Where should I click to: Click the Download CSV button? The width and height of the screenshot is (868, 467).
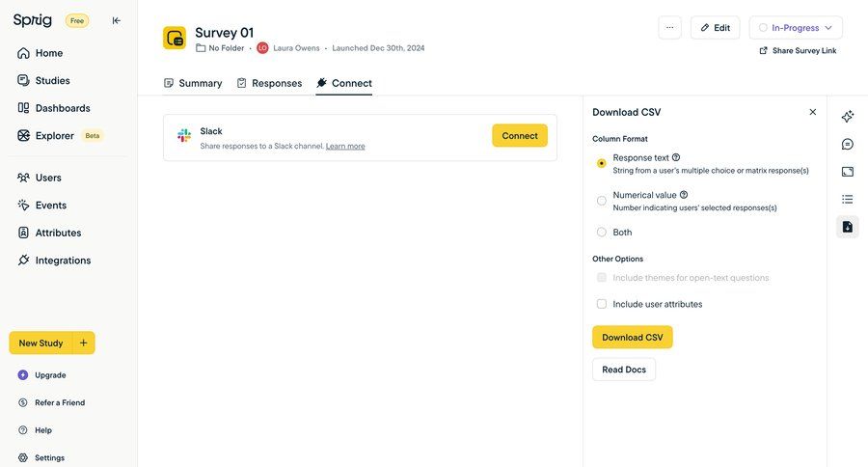[632, 338]
